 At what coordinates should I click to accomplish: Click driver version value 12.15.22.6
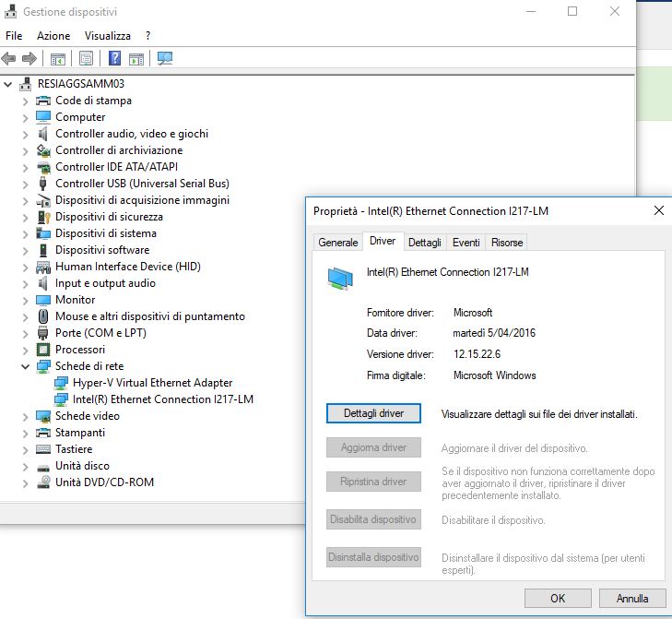477,354
